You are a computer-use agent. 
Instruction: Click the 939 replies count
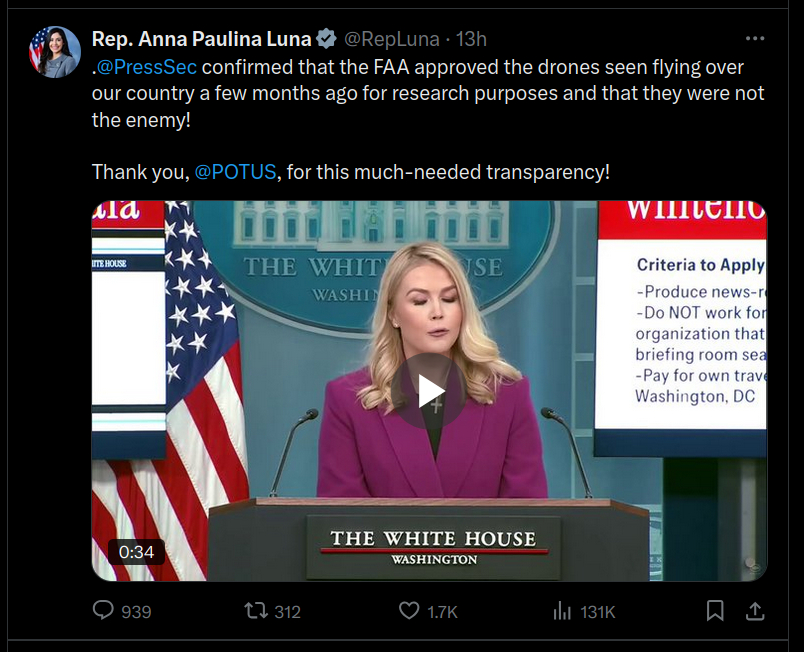click(x=136, y=611)
